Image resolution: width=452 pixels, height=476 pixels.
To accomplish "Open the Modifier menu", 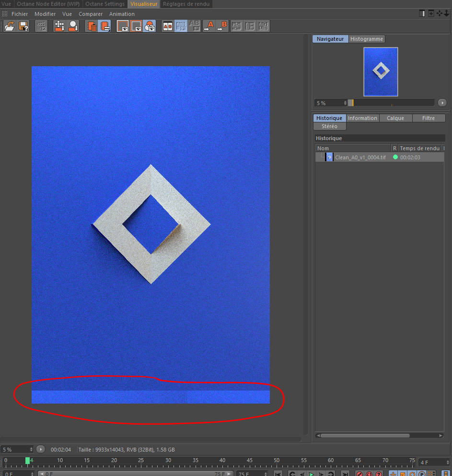I will pos(45,14).
